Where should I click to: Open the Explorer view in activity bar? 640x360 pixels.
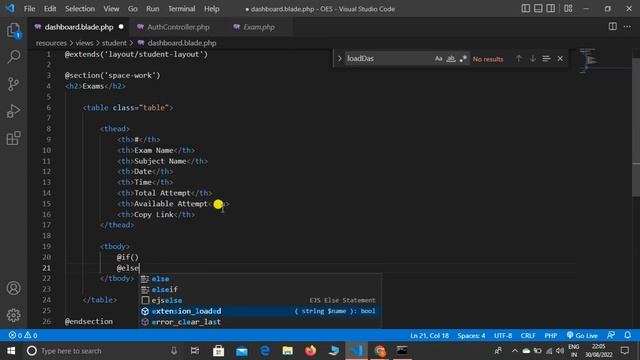coord(13,30)
